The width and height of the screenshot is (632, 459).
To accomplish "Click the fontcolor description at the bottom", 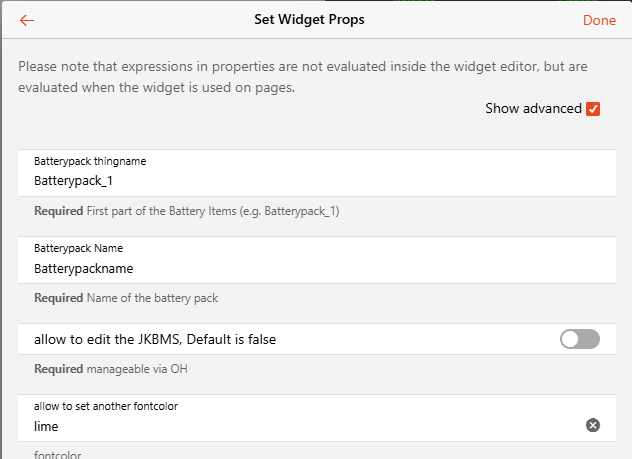I will (x=58, y=455).
